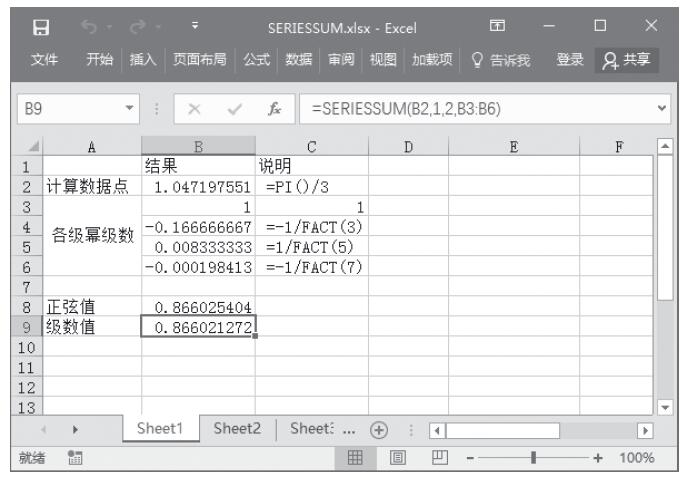Click the zoom slider handle
The height and width of the screenshot is (483, 689).
536,459
